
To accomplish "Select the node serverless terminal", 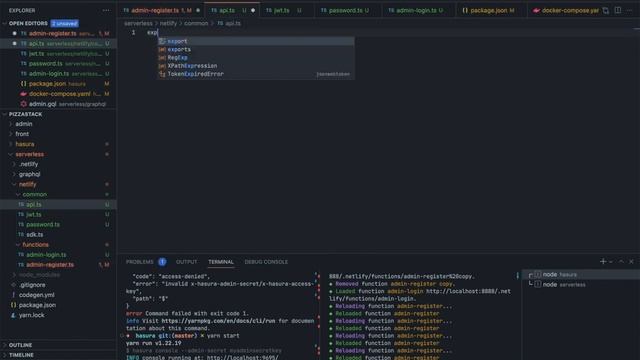I will point(582,284).
